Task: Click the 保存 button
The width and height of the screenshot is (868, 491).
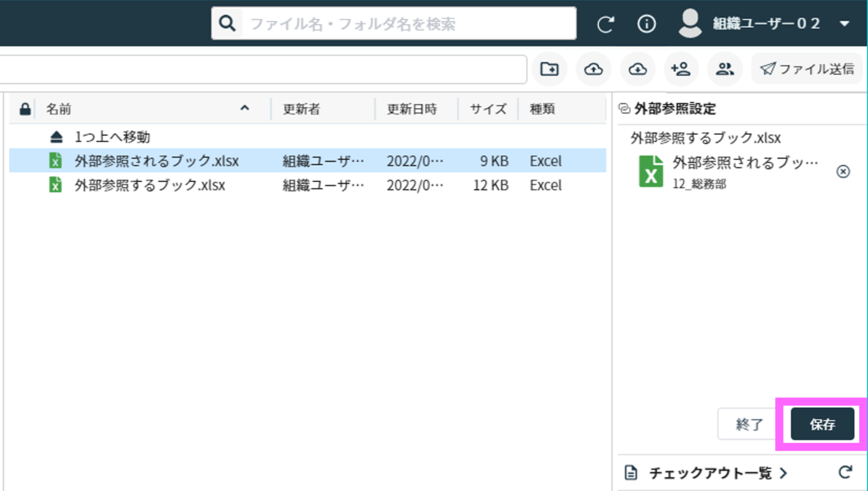Action: tap(822, 424)
